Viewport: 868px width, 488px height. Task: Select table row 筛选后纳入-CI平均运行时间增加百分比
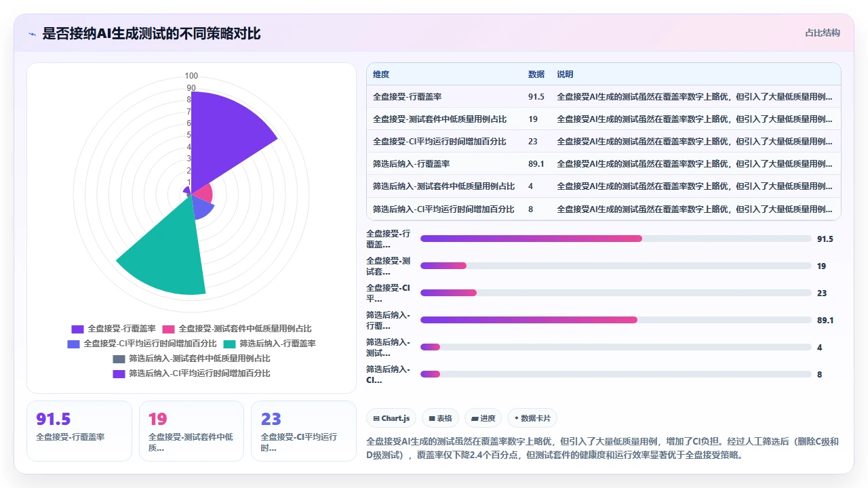(604, 209)
